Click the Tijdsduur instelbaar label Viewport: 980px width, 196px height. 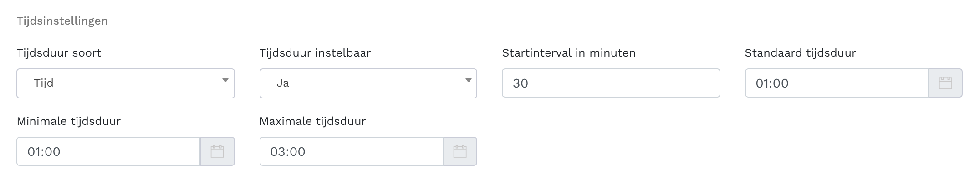click(315, 53)
